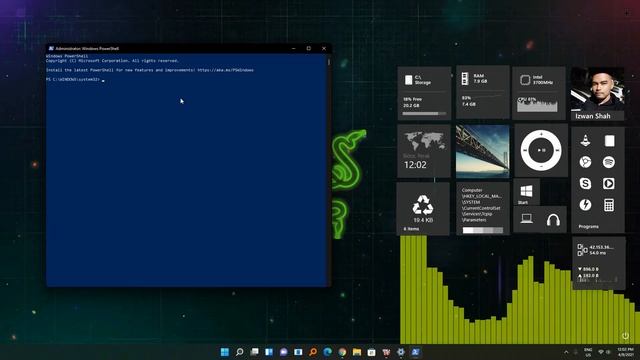The width and height of the screenshot is (640, 360).
Task: Click the PowerShell title bar icon
Action: click(51, 48)
